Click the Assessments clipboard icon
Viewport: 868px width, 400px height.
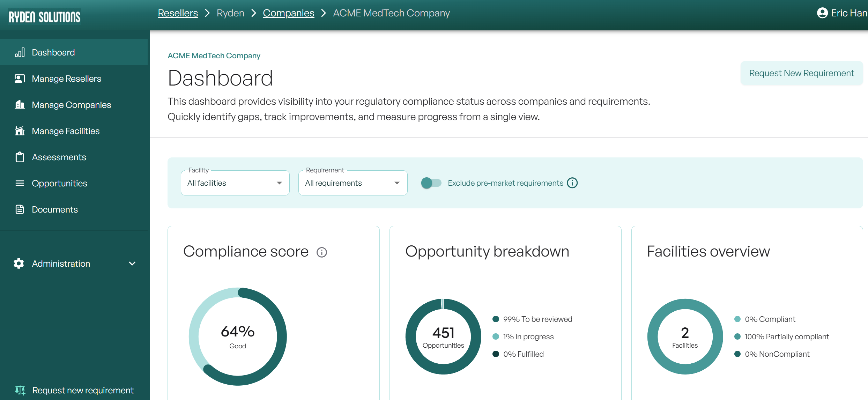pos(20,157)
